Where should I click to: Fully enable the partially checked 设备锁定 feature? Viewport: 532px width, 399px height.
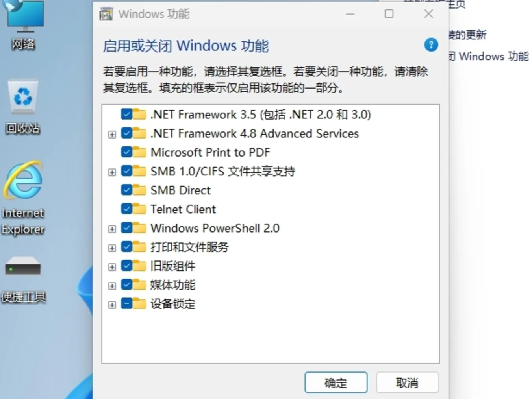coord(126,303)
